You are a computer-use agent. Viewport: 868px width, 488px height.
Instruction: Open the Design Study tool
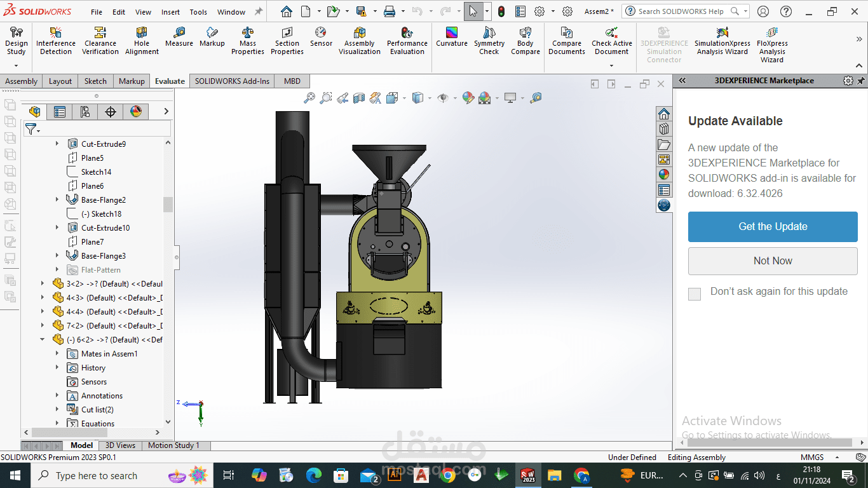tap(16, 42)
